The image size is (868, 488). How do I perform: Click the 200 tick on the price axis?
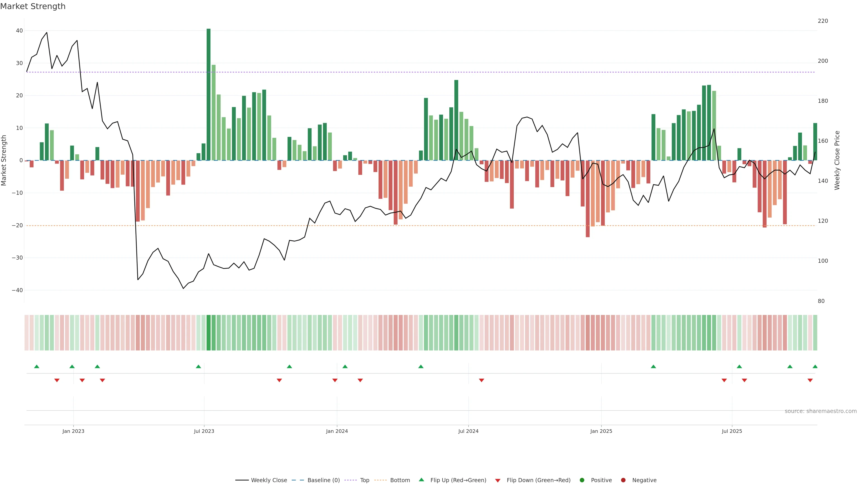[x=823, y=61]
